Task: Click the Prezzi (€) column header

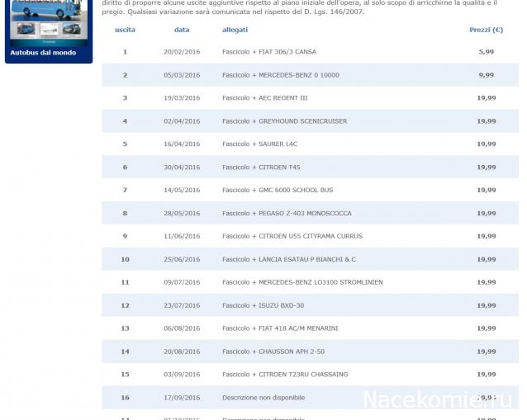Action: coord(486,30)
